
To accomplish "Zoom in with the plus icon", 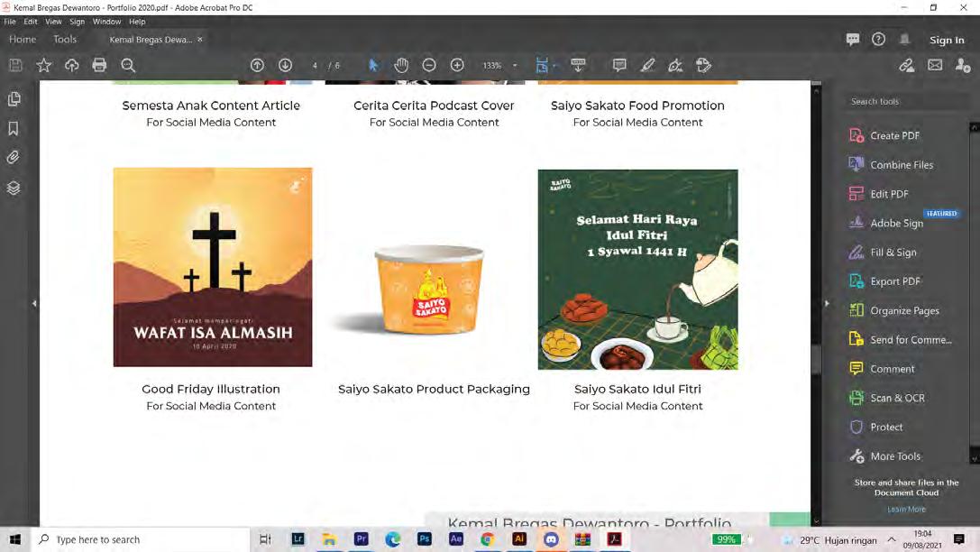I will coord(457,65).
